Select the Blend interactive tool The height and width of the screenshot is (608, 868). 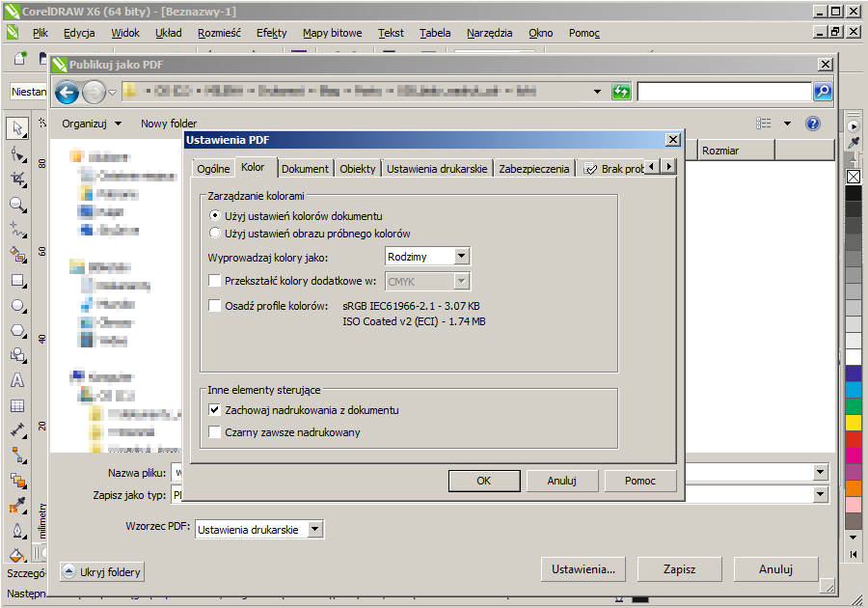[x=17, y=481]
